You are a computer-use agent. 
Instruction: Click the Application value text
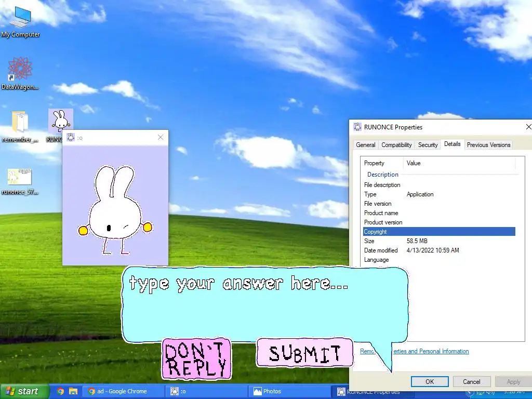click(420, 194)
